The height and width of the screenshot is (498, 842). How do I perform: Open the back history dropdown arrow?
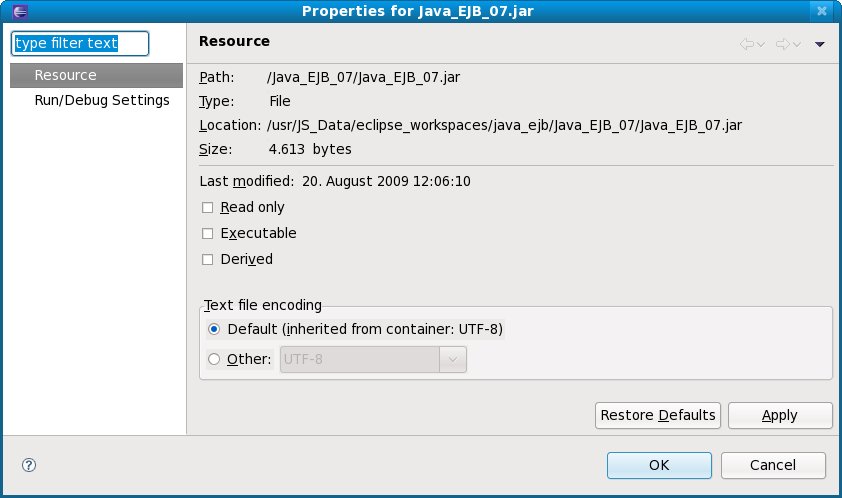761,44
